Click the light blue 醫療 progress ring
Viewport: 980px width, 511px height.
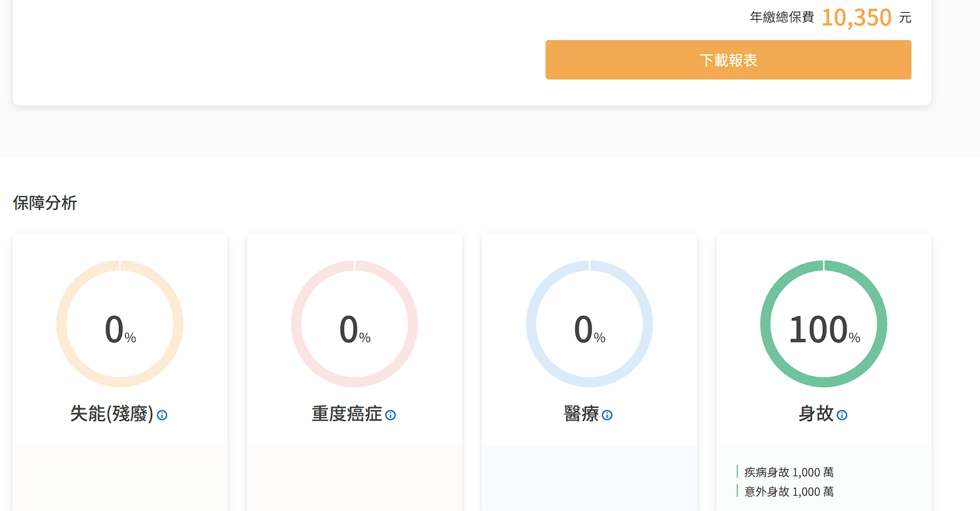pos(531,324)
